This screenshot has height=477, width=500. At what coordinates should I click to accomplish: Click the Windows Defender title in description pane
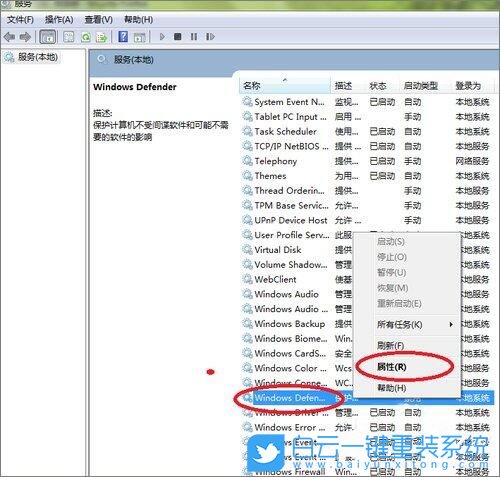(135, 87)
